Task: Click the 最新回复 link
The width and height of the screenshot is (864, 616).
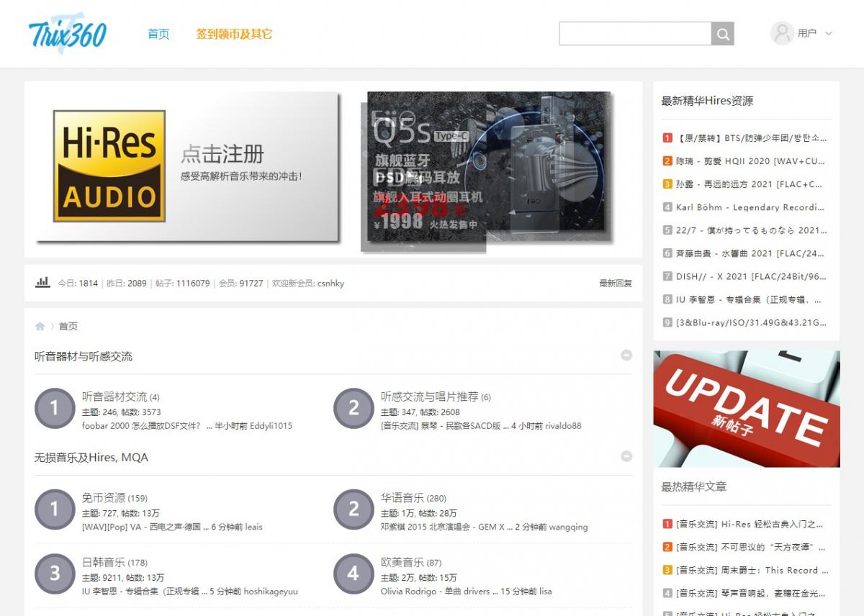Action: point(616,284)
